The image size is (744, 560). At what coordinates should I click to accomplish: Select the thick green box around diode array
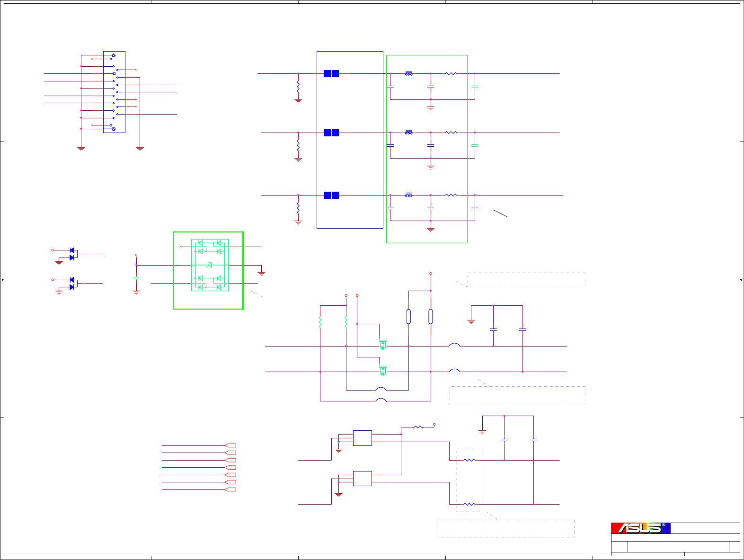(208, 270)
